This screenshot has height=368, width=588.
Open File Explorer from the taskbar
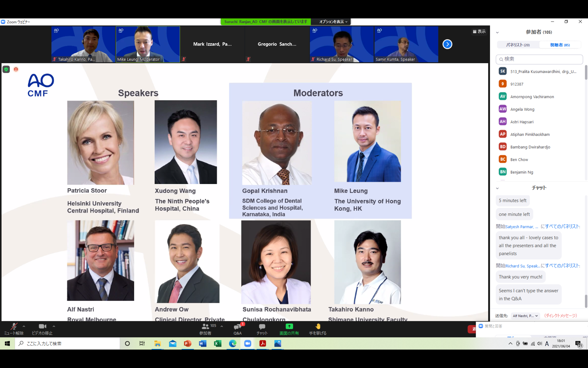click(157, 343)
